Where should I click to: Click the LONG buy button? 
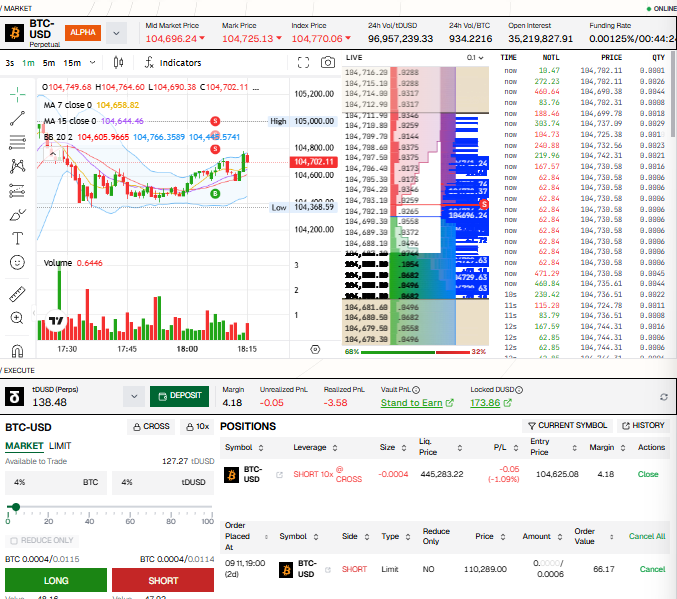tap(56, 580)
